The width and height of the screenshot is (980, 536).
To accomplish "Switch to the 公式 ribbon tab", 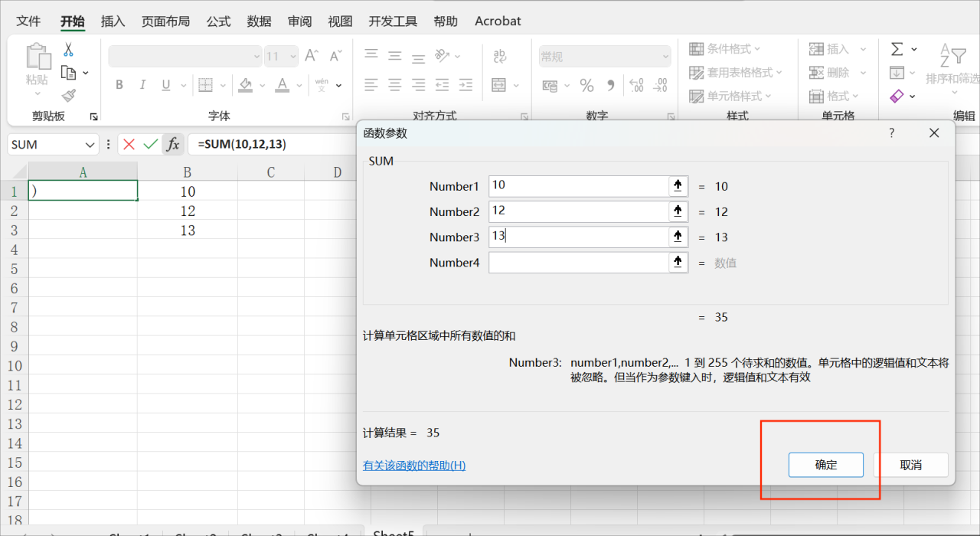I will 218,21.
